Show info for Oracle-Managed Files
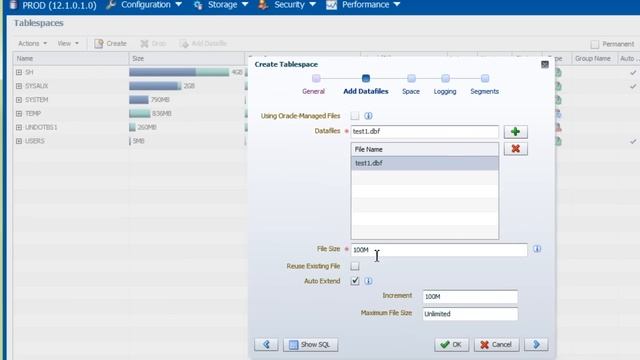640x360 pixels. (368, 116)
